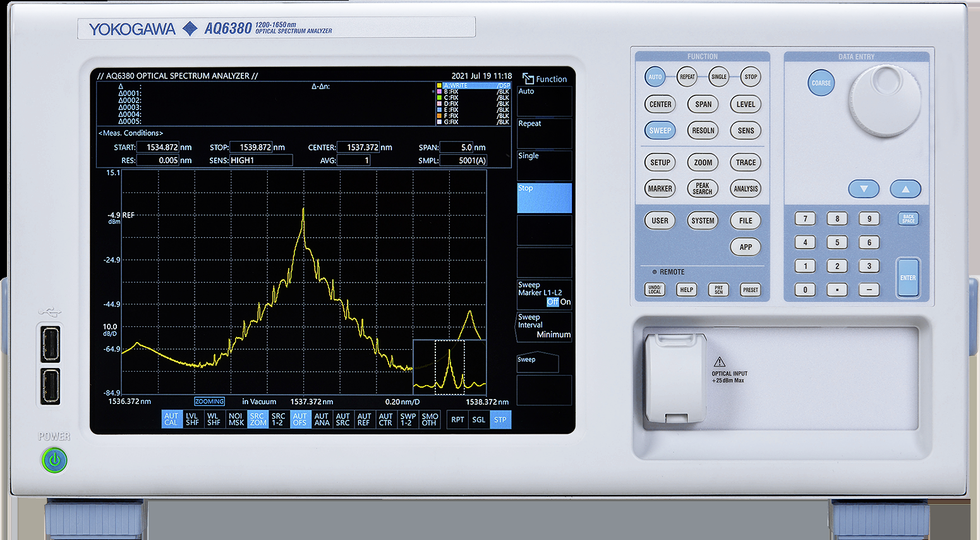This screenshot has height=540, width=980.
Task: Tap the AUT OFS status indicator
Action: (x=300, y=419)
